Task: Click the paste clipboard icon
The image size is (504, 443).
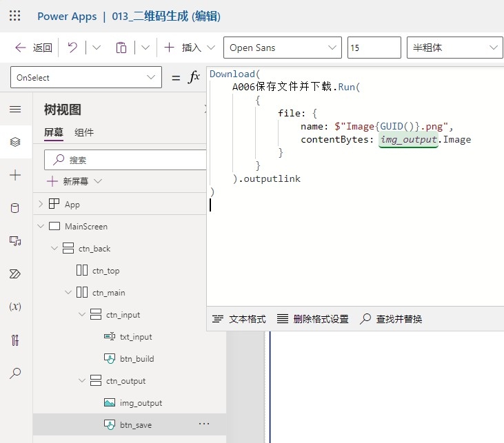Action: 121,48
